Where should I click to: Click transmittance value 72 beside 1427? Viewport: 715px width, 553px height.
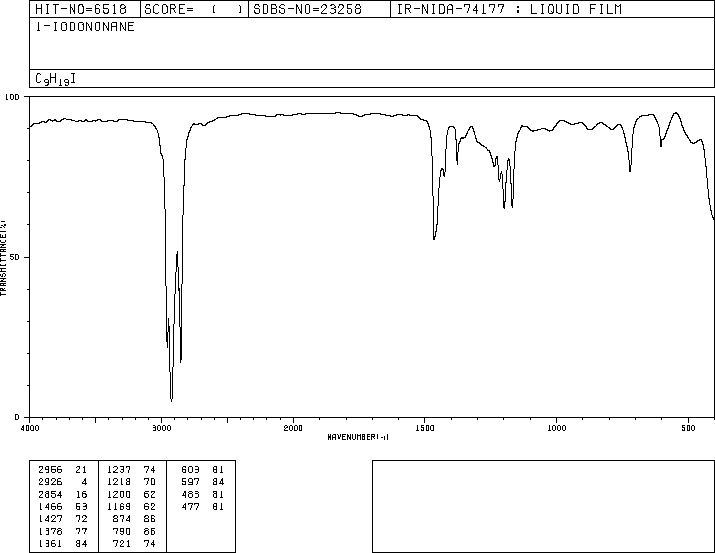81,519
